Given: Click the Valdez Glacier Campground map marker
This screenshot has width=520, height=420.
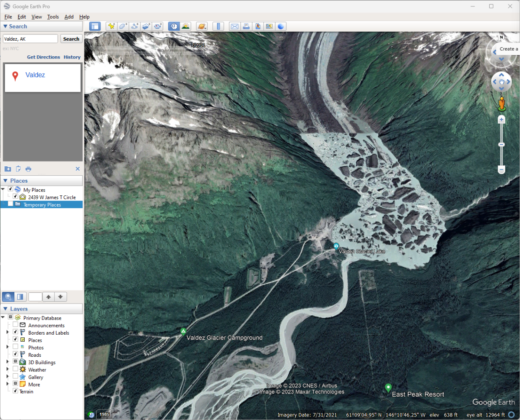Looking at the screenshot, I should [x=183, y=332].
